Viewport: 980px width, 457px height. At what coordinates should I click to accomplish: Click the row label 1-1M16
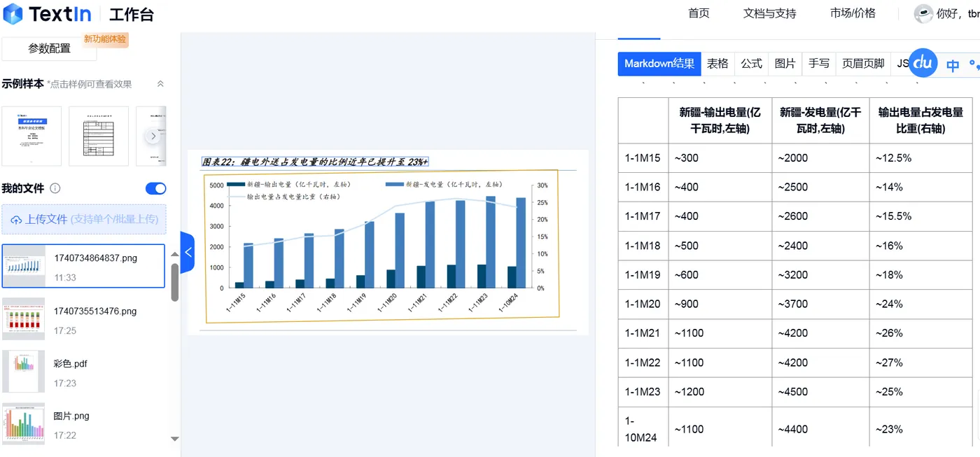coord(643,188)
